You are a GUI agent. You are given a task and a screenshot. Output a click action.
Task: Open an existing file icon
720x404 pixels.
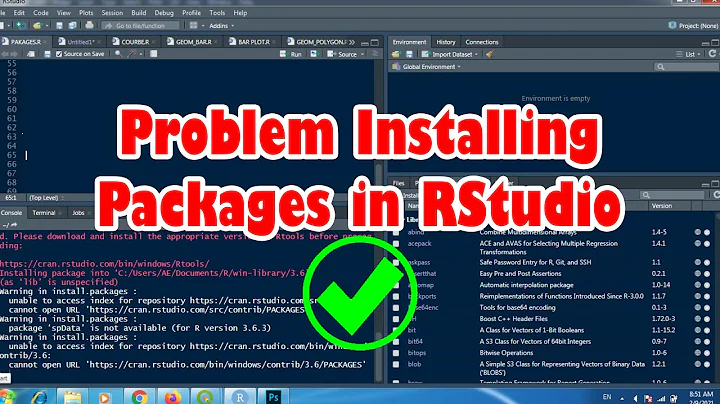[37, 26]
